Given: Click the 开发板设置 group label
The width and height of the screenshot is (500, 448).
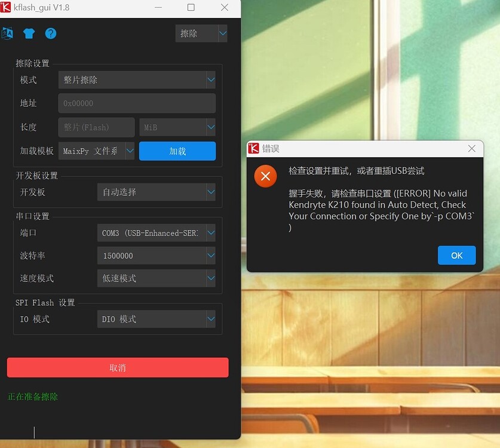Looking at the screenshot, I should pos(36,176).
